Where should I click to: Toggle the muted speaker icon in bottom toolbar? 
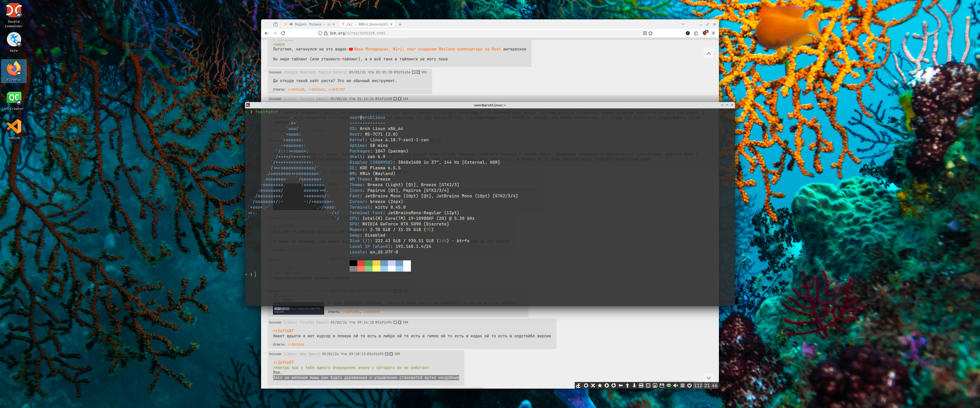click(675, 386)
